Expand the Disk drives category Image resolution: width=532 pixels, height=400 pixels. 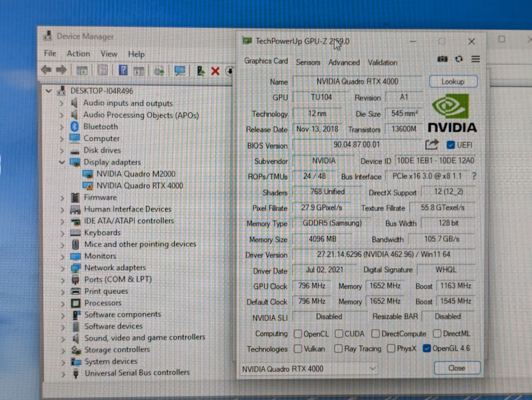pos(61,150)
